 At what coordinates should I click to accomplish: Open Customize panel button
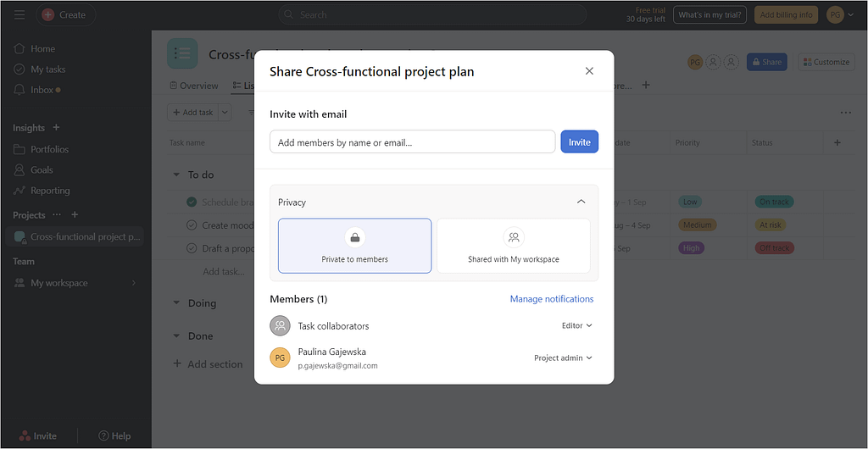click(826, 62)
